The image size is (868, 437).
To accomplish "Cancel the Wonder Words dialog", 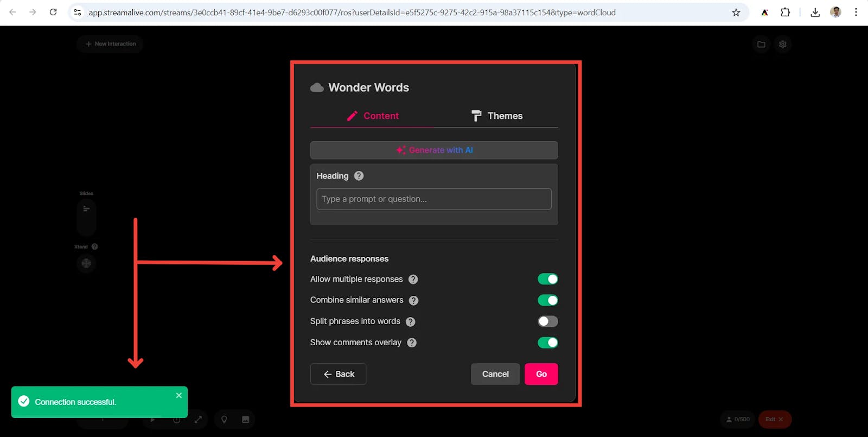I will [495, 374].
